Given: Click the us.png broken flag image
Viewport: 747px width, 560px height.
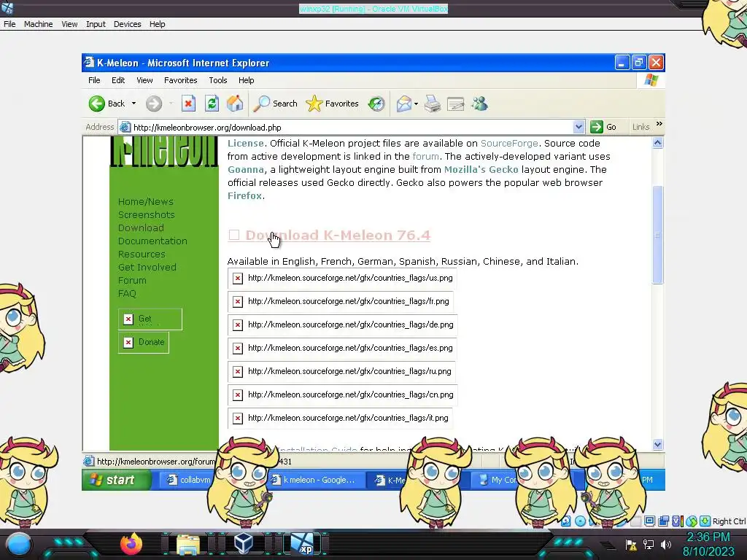Looking at the screenshot, I should (342, 278).
